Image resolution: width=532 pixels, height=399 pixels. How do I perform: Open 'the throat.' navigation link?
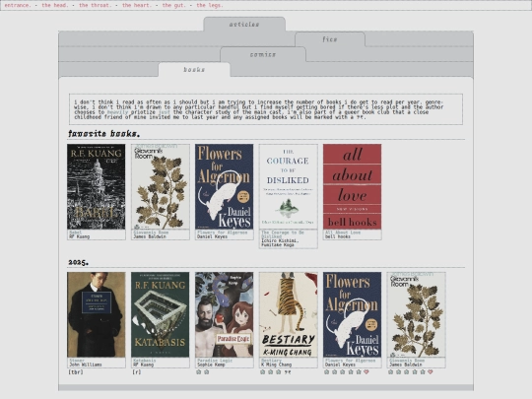pos(95,5)
